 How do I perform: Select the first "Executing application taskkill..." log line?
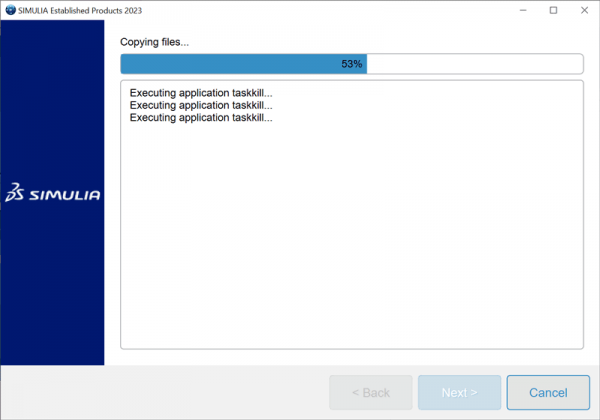[201, 93]
